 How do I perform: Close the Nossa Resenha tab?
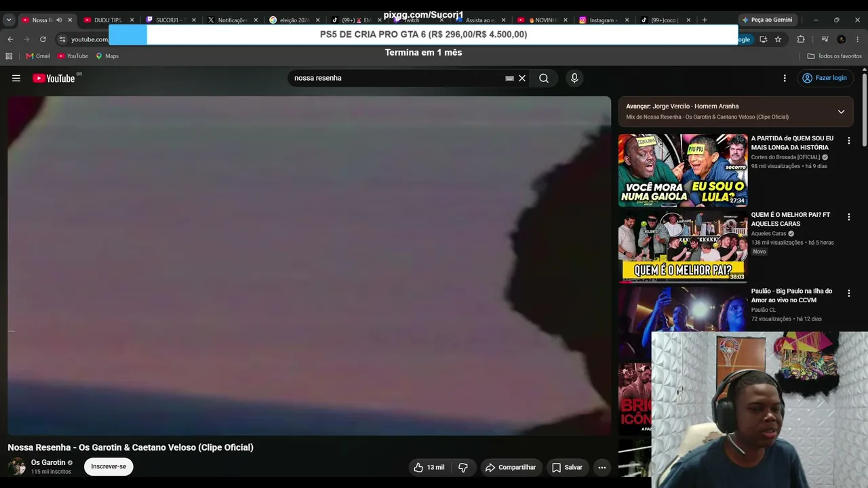(x=70, y=20)
